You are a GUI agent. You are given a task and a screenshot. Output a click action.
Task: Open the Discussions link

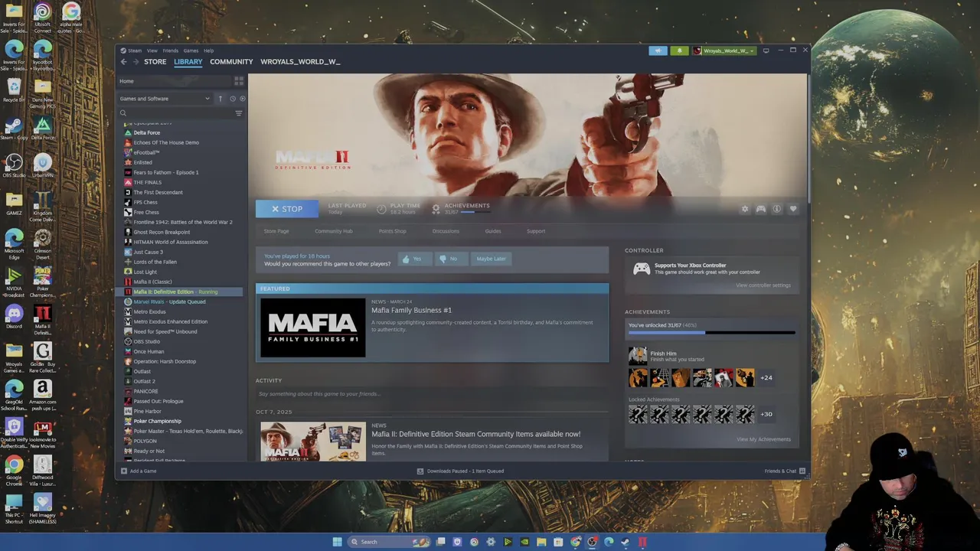(446, 231)
